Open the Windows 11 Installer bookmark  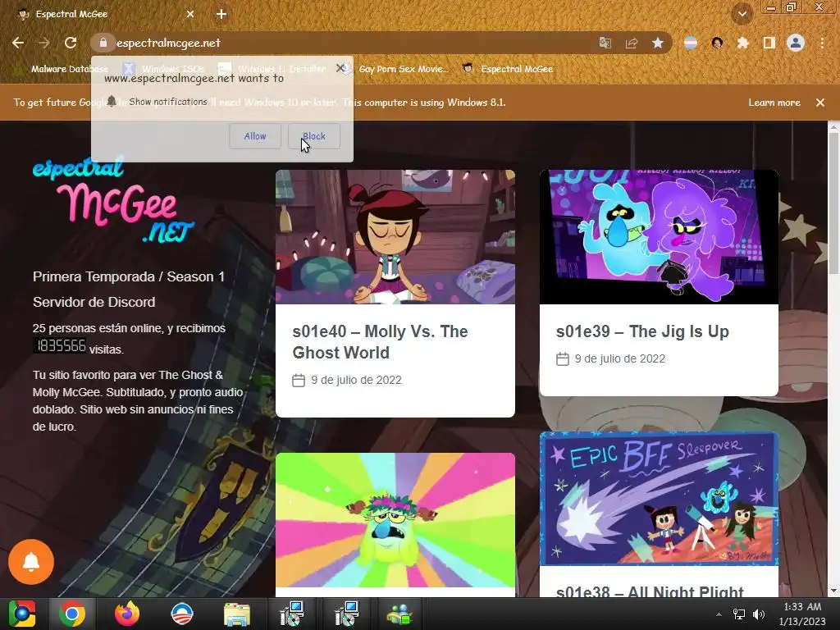coord(274,69)
